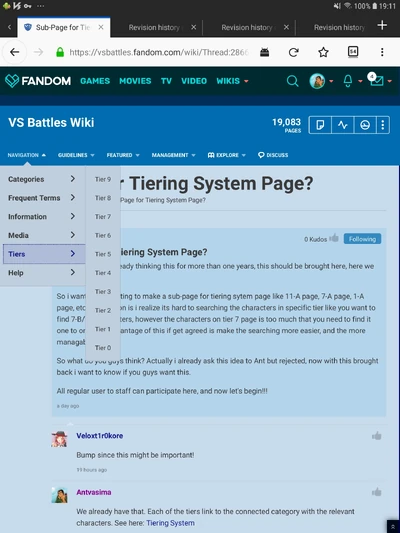The width and height of the screenshot is (400, 533).
Task: Open the wiki tools more-options dots
Action: (x=383, y=125)
